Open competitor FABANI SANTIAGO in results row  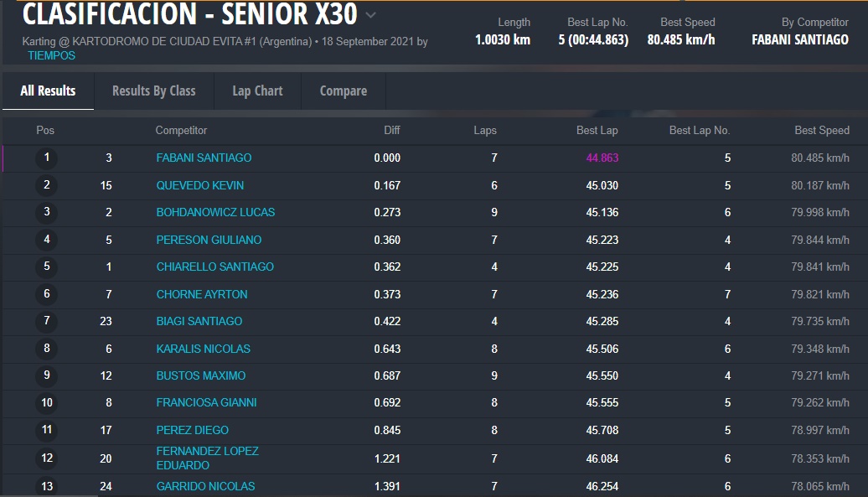coord(204,158)
